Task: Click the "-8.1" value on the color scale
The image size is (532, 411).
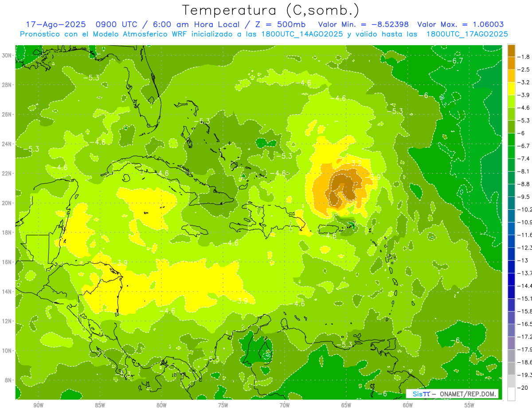Action: tap(524, 171)
